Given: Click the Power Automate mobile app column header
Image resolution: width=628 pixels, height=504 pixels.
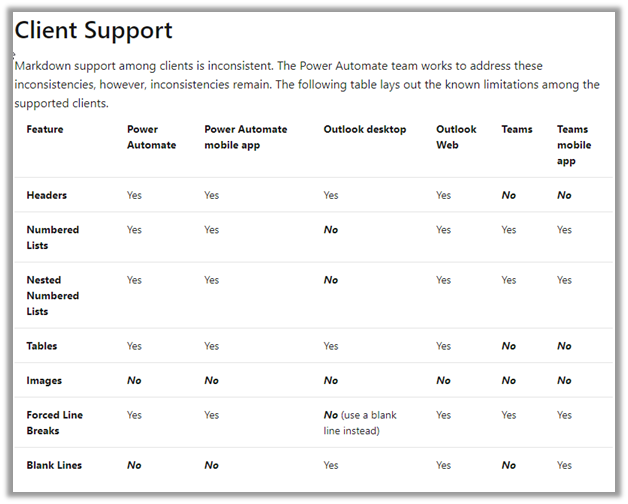Looking at the screenshot, I should (x=245, y=137).
